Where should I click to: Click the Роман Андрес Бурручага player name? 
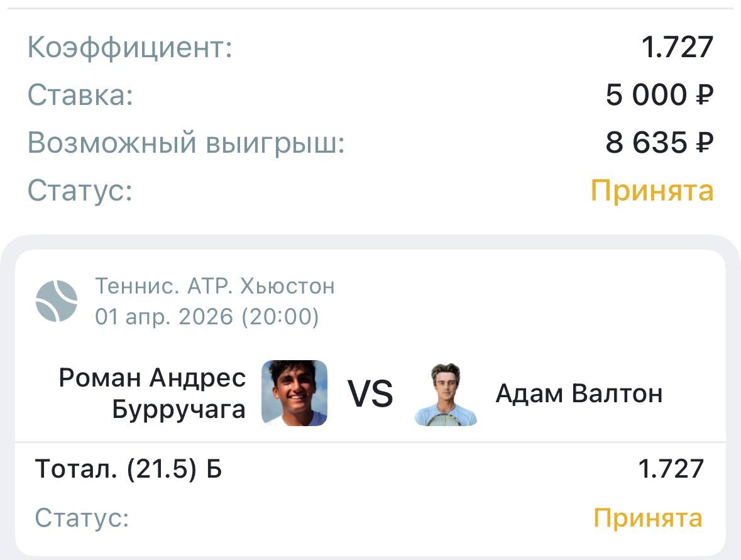(152, 393)
